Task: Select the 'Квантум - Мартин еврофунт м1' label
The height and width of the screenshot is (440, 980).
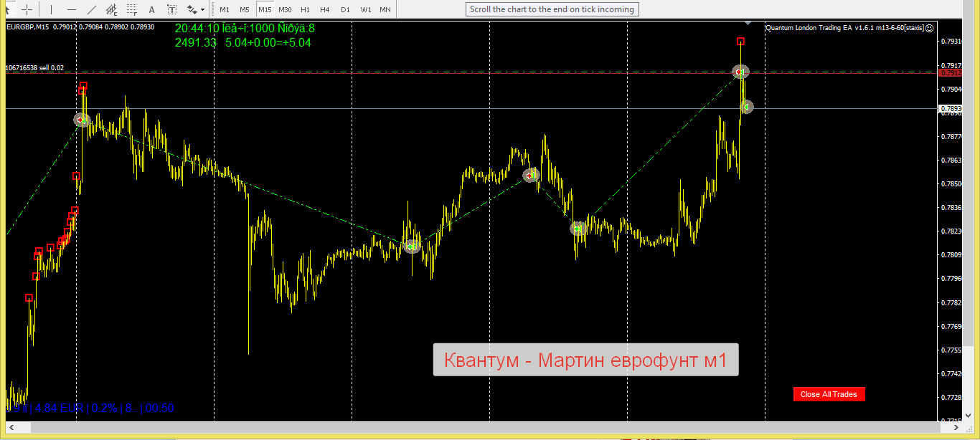Action: pos(585,360)
